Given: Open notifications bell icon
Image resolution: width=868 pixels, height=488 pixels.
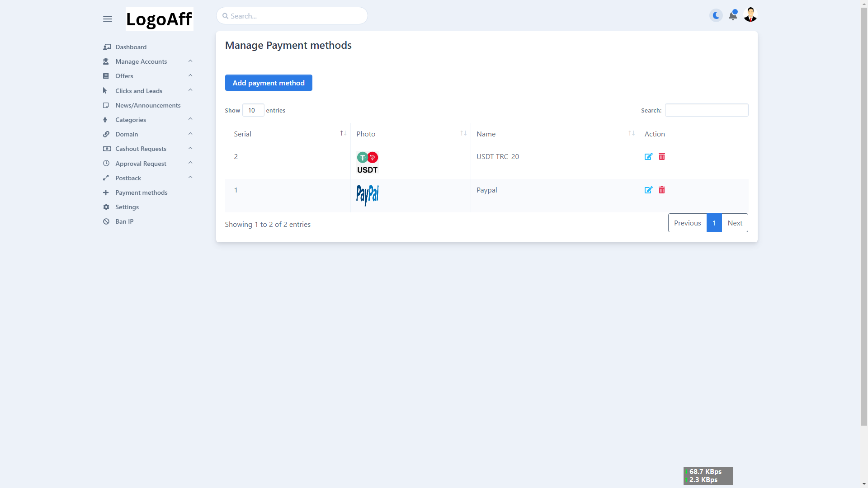Looking at the screenshot, I should (733, 16).
